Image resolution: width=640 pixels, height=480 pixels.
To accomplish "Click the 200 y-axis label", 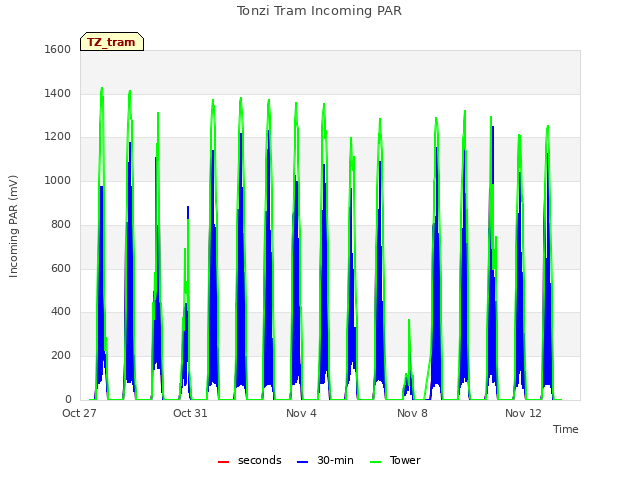I will point(61,356).
